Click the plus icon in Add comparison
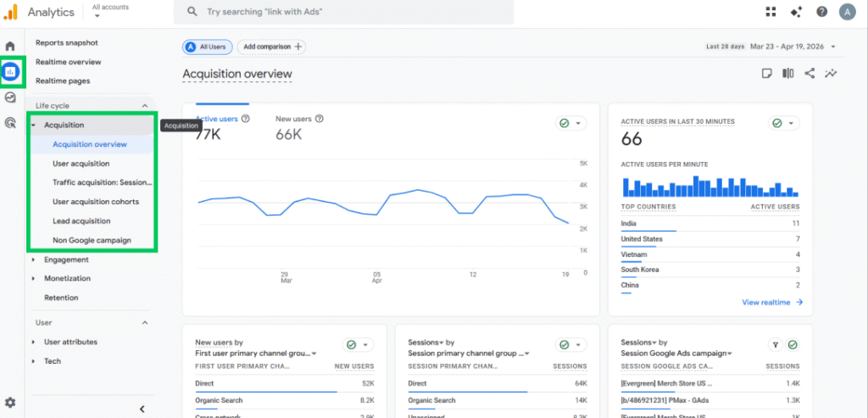This screenshot has height=418, width=868. pos(298,47)
